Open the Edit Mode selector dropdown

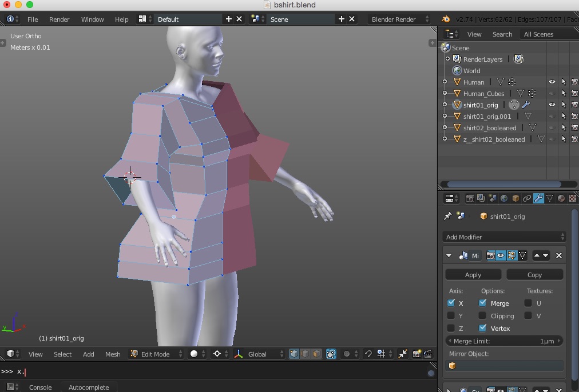(157, 354)
